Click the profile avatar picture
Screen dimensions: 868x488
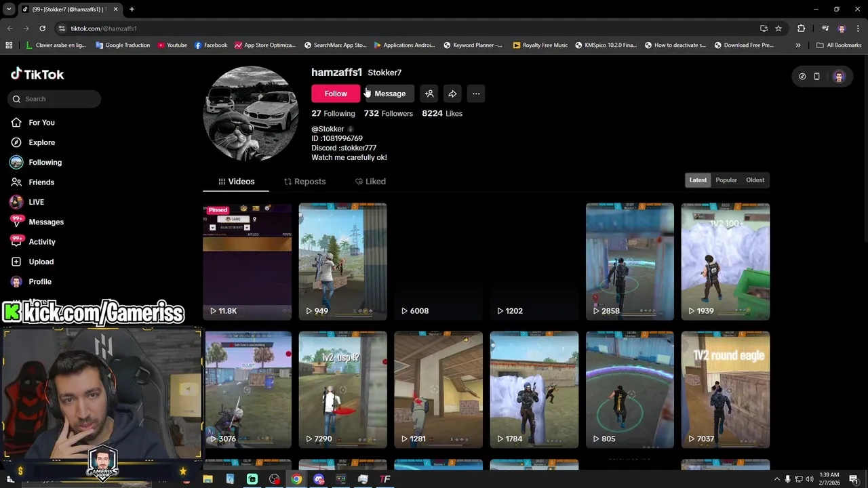coord(251,113)
